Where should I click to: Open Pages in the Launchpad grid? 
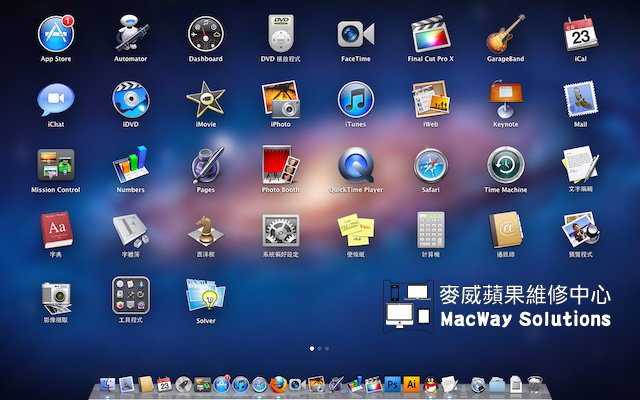(206, 165)
